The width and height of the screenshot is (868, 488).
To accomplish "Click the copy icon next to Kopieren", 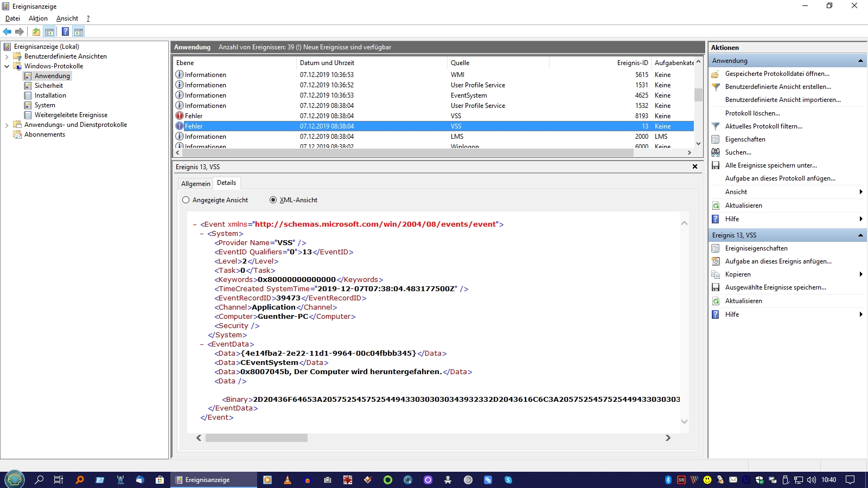I will 716,274.
